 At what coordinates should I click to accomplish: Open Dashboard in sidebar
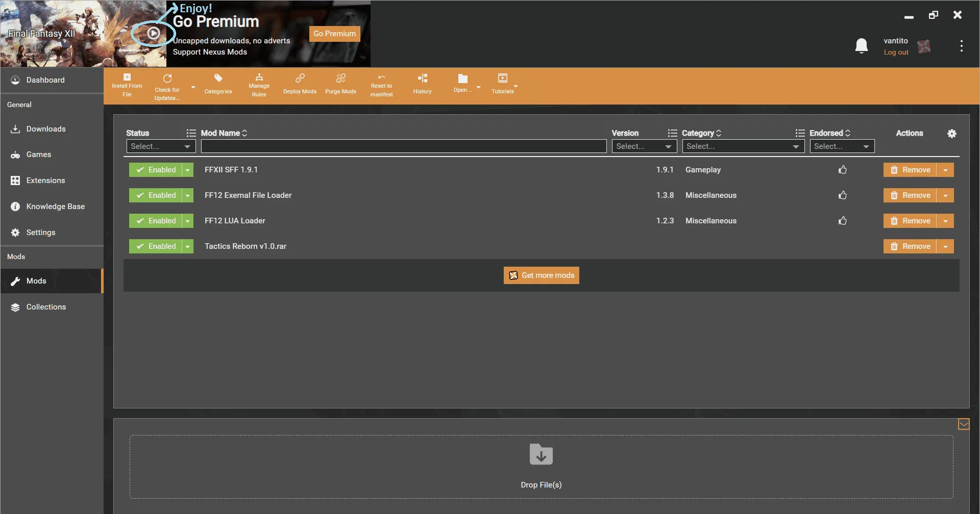coord(52,80)
